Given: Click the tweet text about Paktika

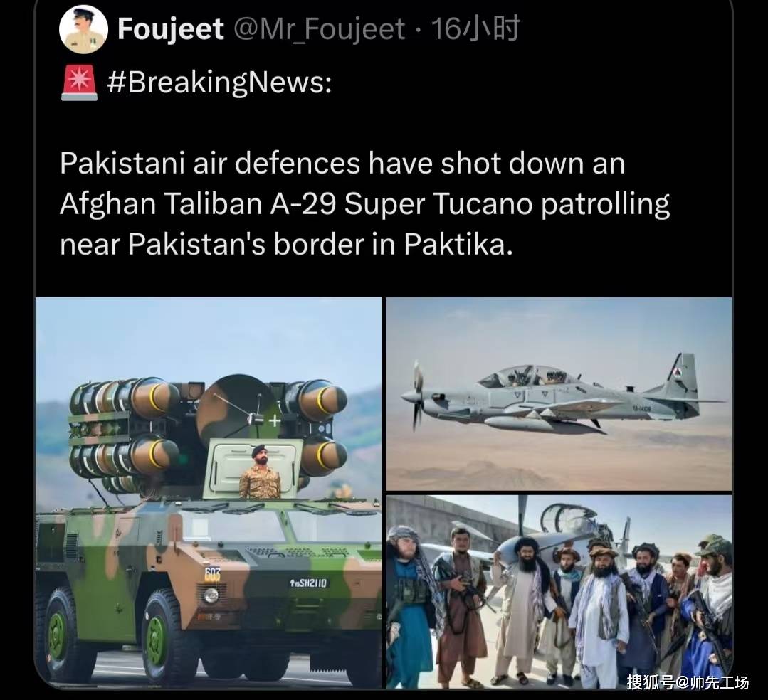Looking at the screenshot, I should tap(364, 203).
